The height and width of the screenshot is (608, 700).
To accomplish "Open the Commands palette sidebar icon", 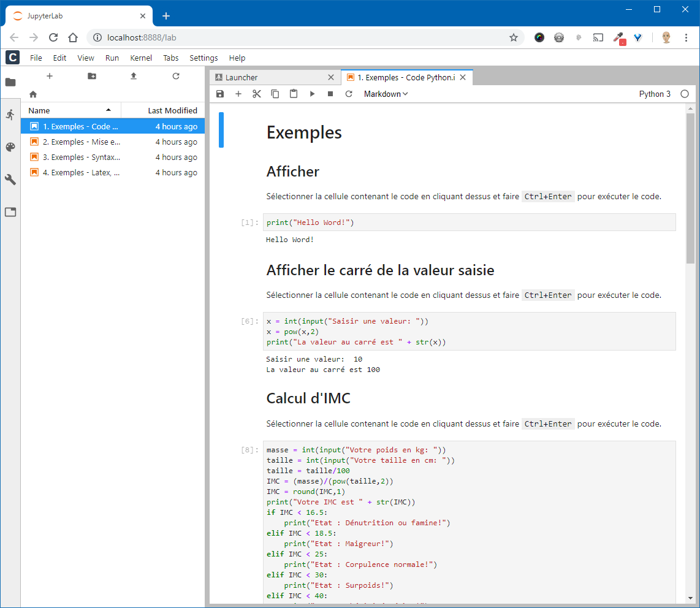I will (x=10, y=147).
